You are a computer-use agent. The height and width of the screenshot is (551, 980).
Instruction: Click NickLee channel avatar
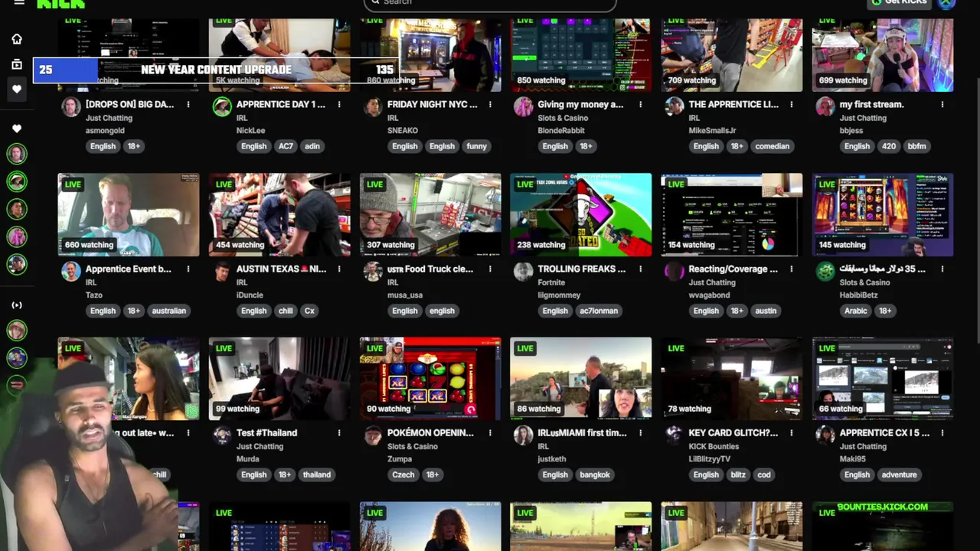point(222,106)
